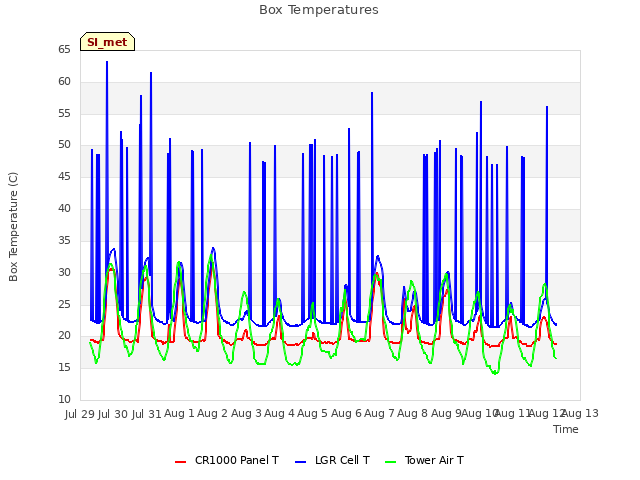The image size is (640, 480).
Task: Click the Aug 1 x-axis label
Action: [180, 414]
